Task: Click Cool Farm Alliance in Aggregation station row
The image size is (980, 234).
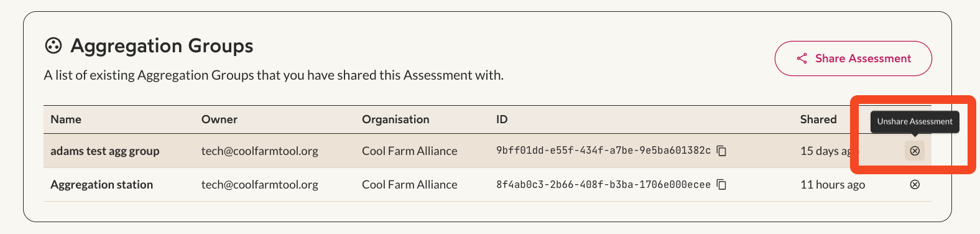Action: click(410, 184)
